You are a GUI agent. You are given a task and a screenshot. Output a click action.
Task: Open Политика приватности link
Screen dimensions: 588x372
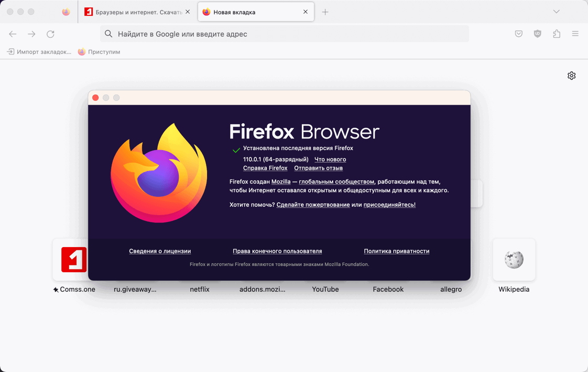tap(396, 251)
